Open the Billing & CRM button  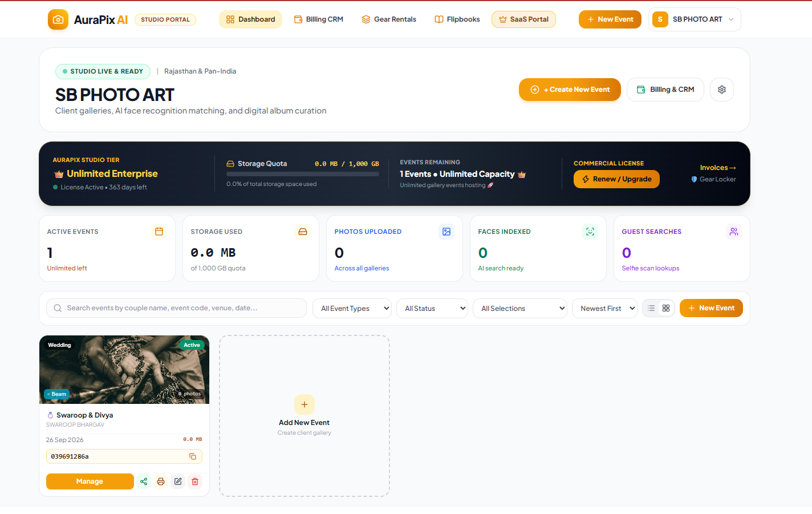665,90
